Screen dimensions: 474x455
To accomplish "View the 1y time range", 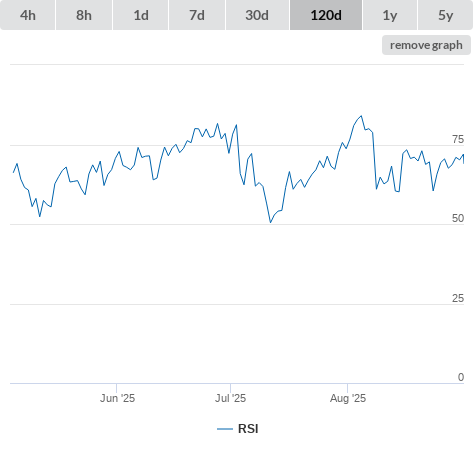I will (x=390, y=15).
